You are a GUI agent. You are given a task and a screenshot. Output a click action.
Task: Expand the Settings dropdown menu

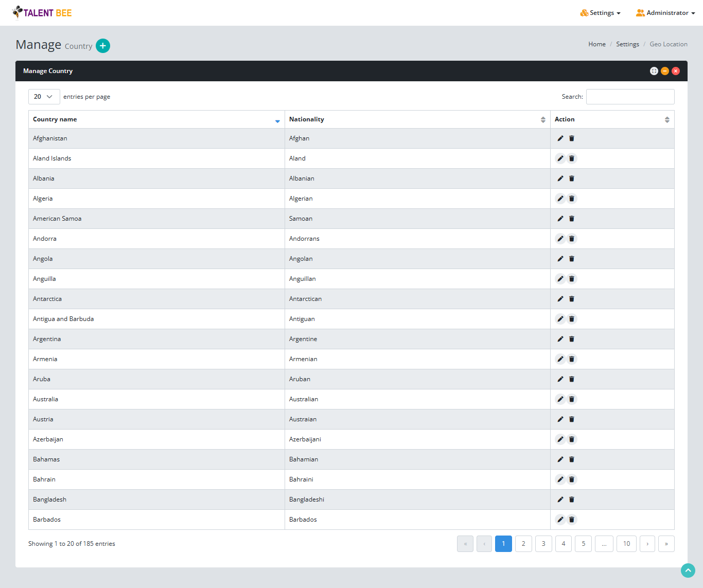[x=600, y=13]
